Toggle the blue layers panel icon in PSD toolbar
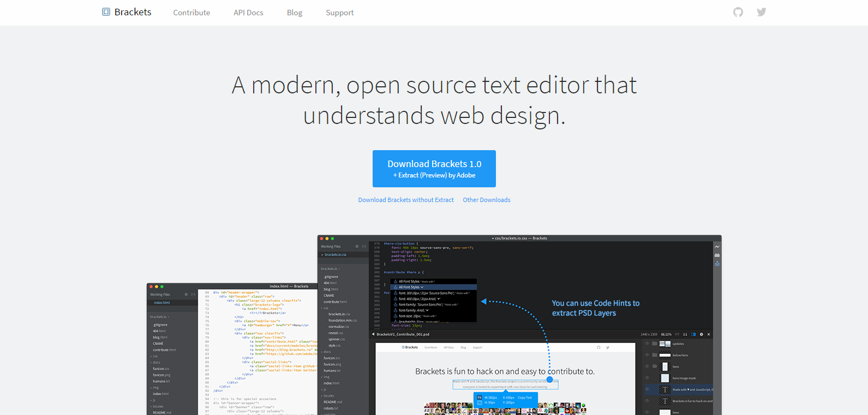 point(693,334)
